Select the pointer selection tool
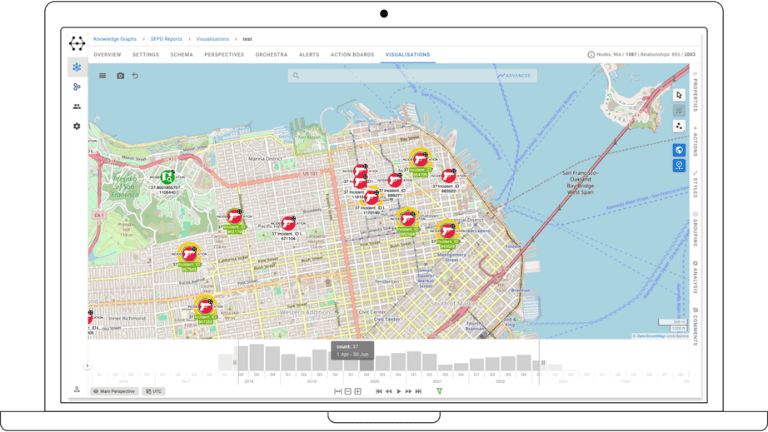The width and height of the screenshot is (768, 432). 679,95
